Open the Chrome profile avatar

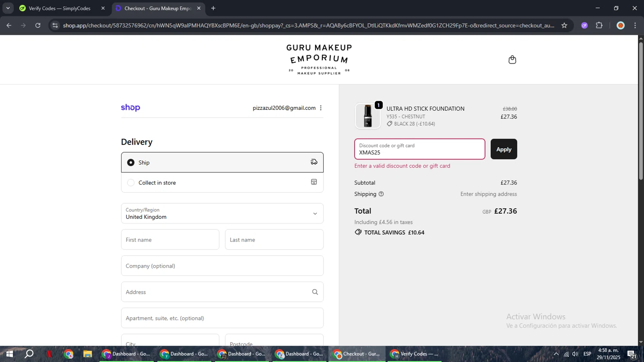click(620, 25)
